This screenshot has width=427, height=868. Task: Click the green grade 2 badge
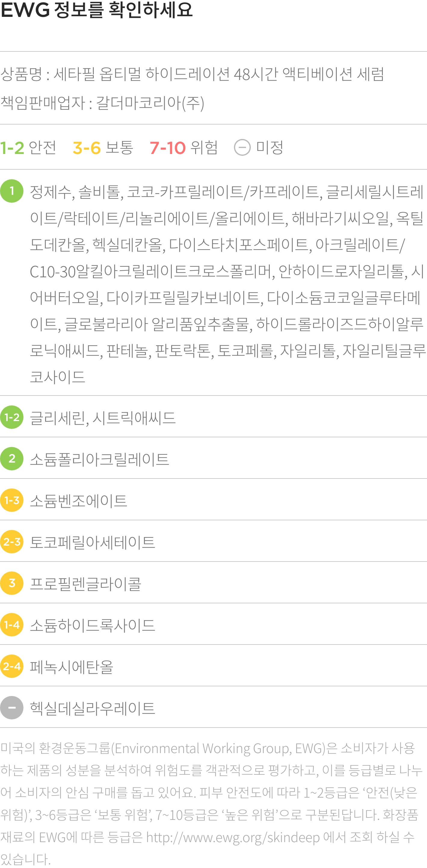tap(12, 459)
